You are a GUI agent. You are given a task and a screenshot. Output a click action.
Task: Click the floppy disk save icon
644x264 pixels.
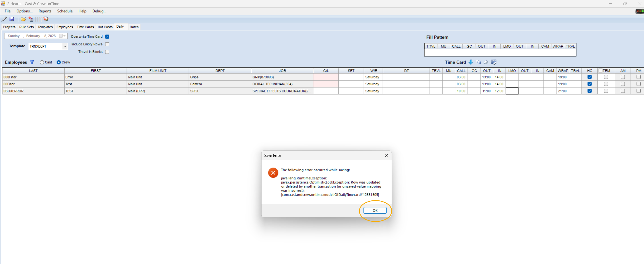[12, 19]
